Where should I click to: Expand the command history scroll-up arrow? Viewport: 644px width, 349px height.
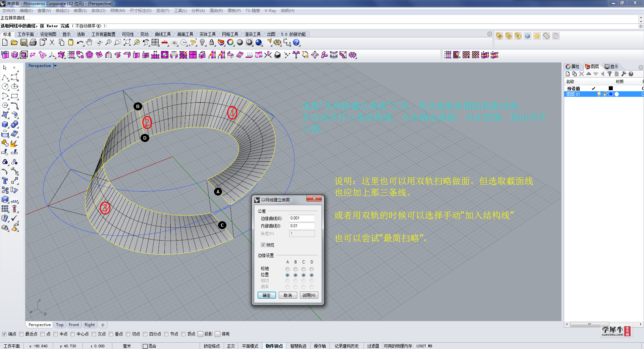641,17
